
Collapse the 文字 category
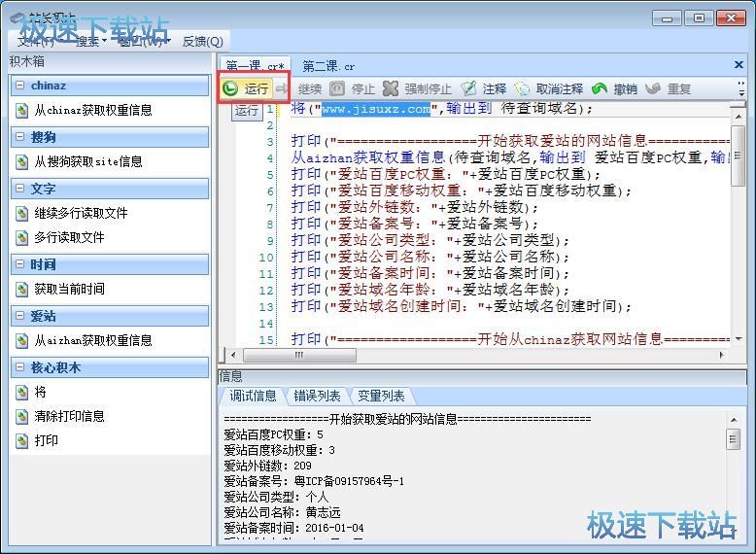(x=19, y=189)
